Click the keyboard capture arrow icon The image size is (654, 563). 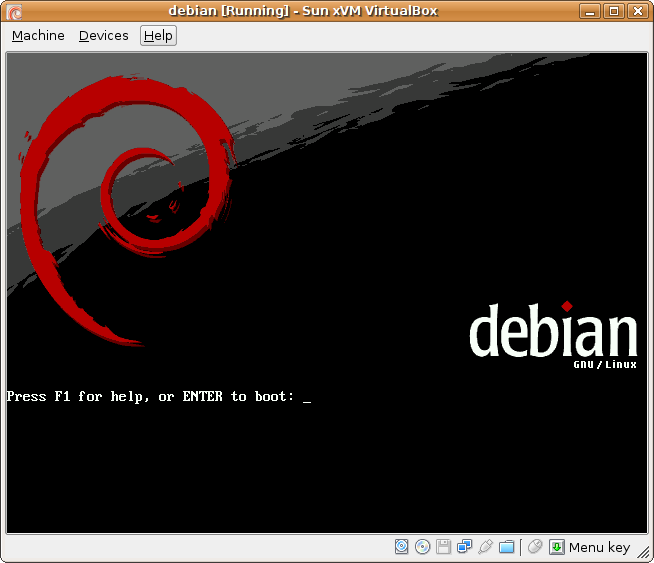tap(557, 547)
